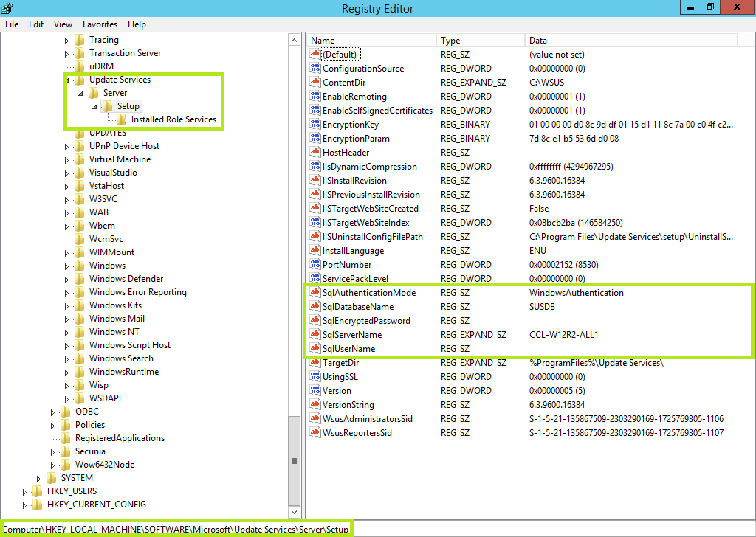Click the HKEY_CURRENT_CONFIG folder icon
756x537 pixels.
click(38, 505)
